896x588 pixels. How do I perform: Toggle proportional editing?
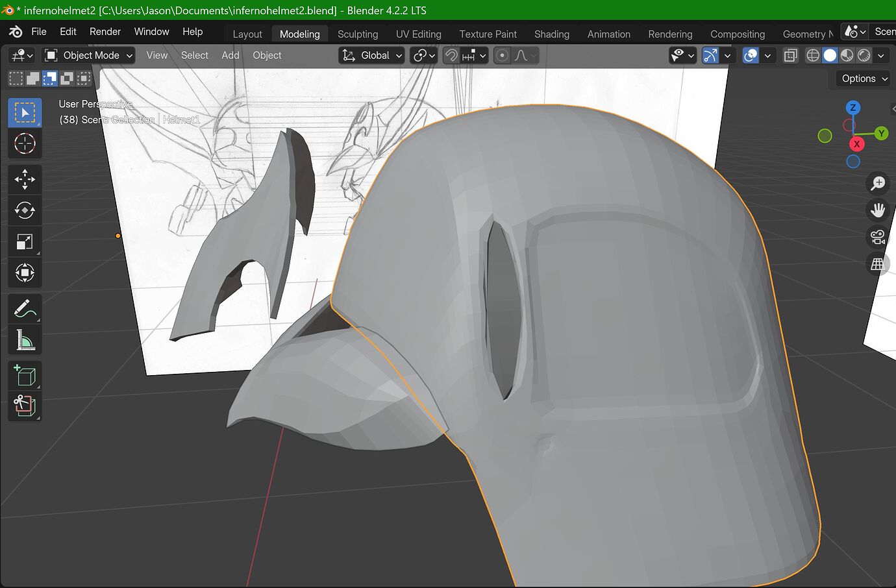click(502, 56)
